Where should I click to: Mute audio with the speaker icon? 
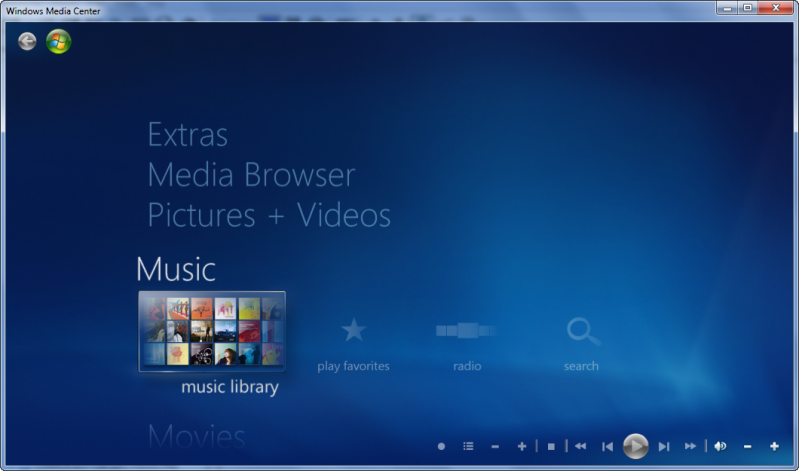(720, 447)
